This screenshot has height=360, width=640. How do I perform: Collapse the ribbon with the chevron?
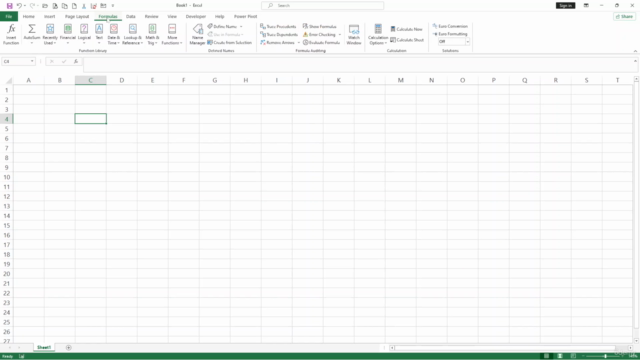(635, 51)
